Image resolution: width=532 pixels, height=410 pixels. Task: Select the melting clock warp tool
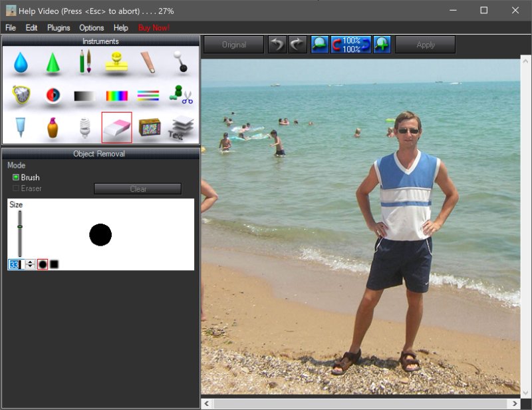[x=21, y=96]
